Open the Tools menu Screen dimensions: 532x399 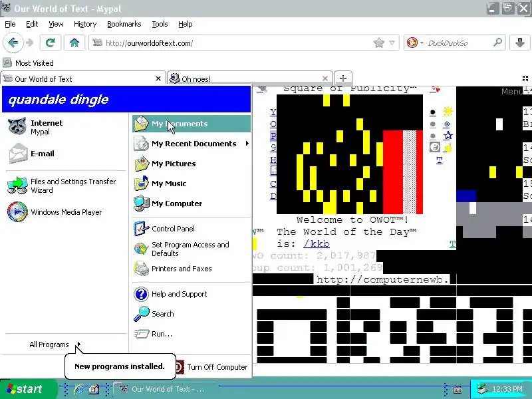point(160,24)
